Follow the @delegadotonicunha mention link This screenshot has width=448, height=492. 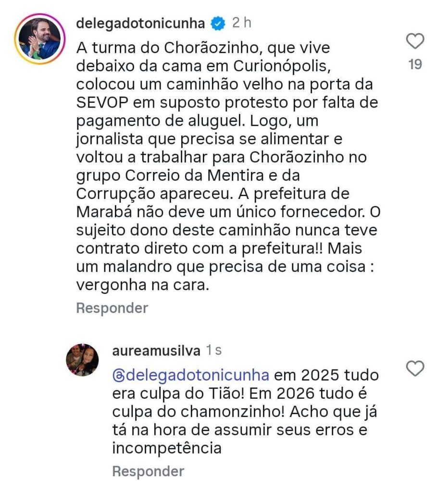click(190, 375)
